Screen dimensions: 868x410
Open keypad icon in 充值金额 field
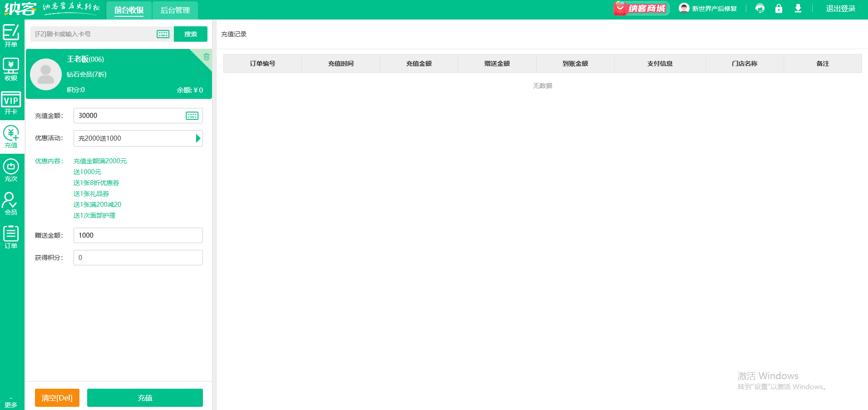click(x=192, y=116)
